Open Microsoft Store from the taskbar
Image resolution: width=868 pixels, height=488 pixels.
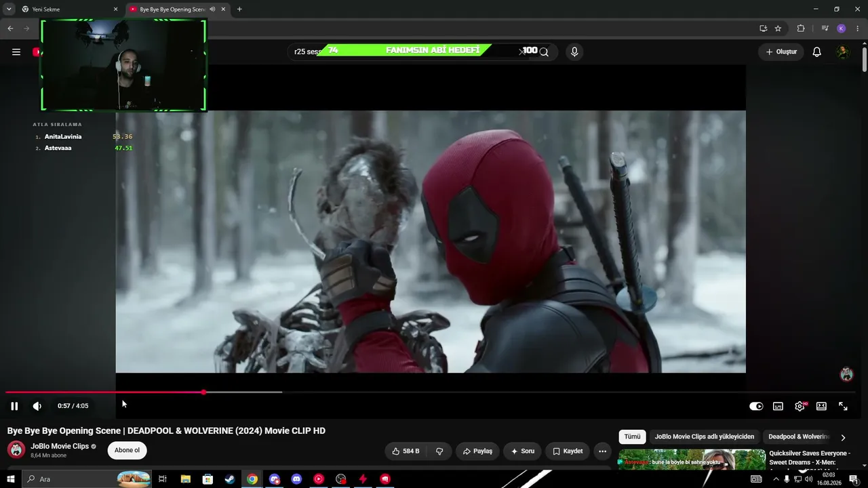pyautogui.click(x=208, y=479)
